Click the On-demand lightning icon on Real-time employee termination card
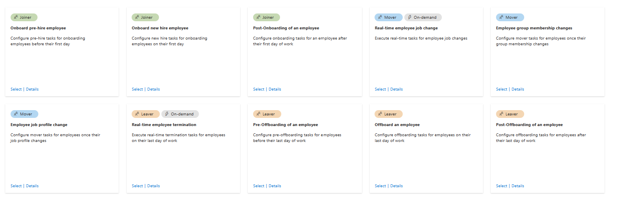Image resolution: width=644 pixels, height=217 pixels. click(x=167, y=114)
